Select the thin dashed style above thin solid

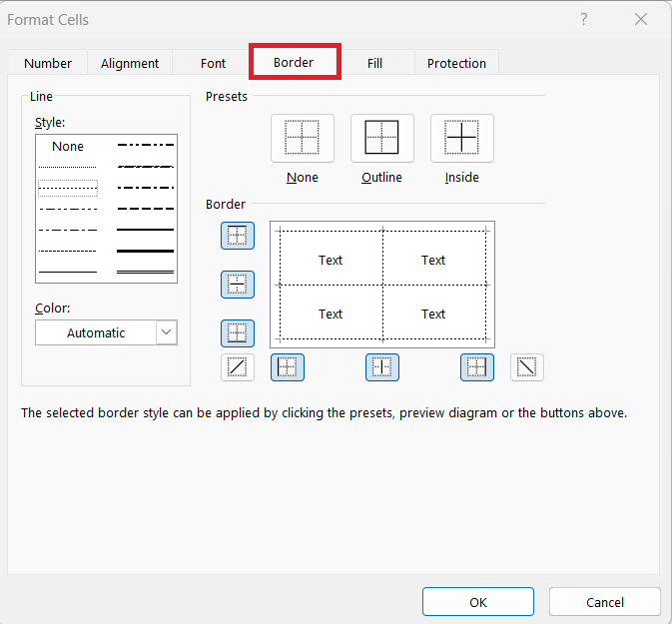68,252
